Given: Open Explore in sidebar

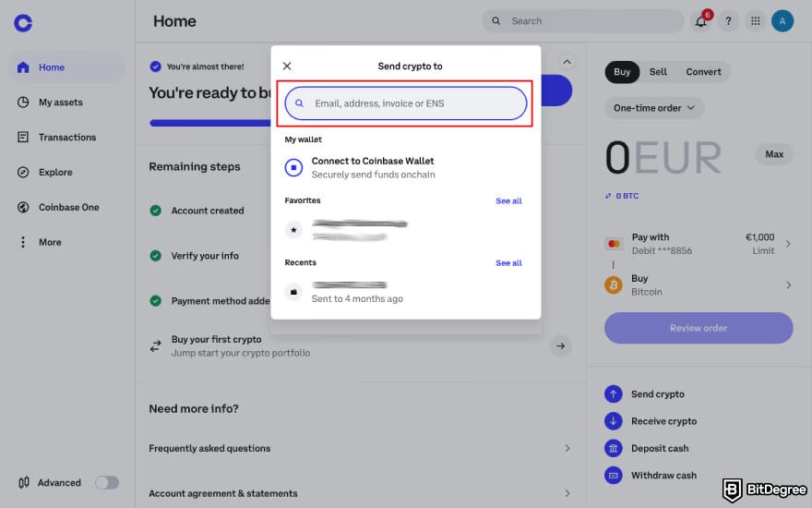Looking at the screenshot, I should [x=66, y=172].
